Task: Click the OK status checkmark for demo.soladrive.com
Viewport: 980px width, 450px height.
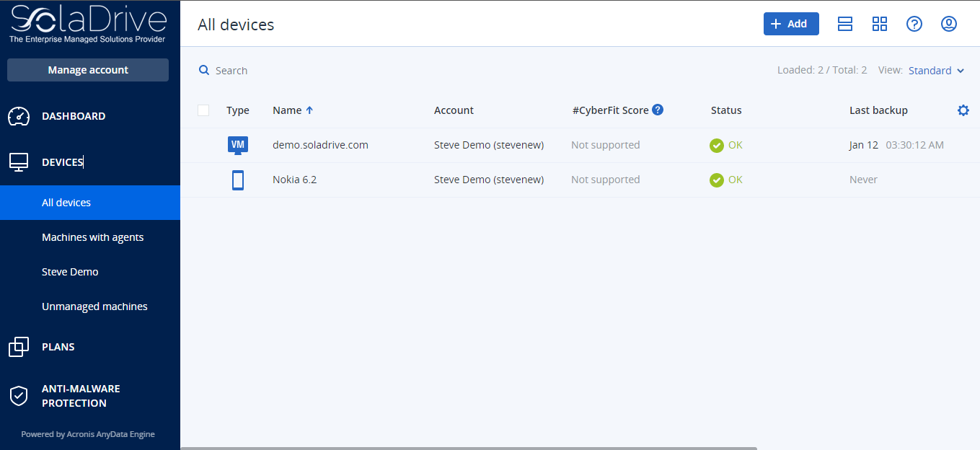Action: 717,145
